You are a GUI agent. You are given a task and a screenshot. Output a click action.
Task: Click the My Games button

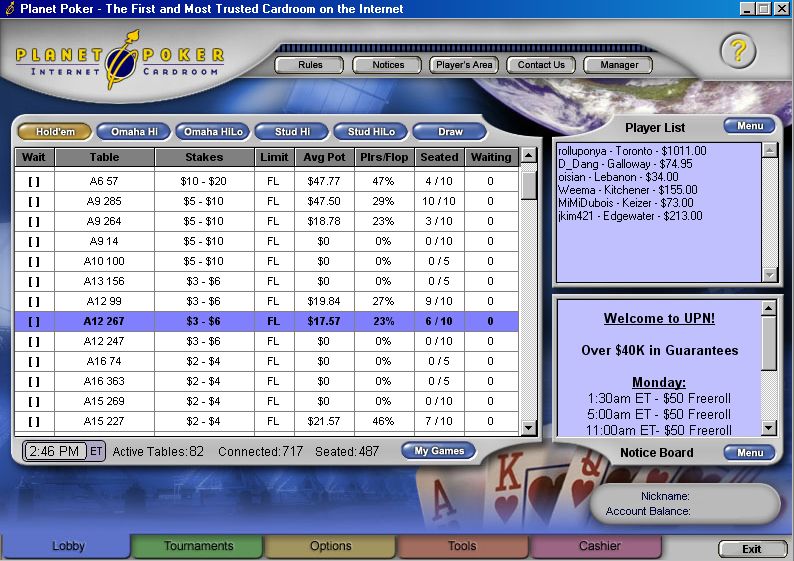[x=439, y=451]
